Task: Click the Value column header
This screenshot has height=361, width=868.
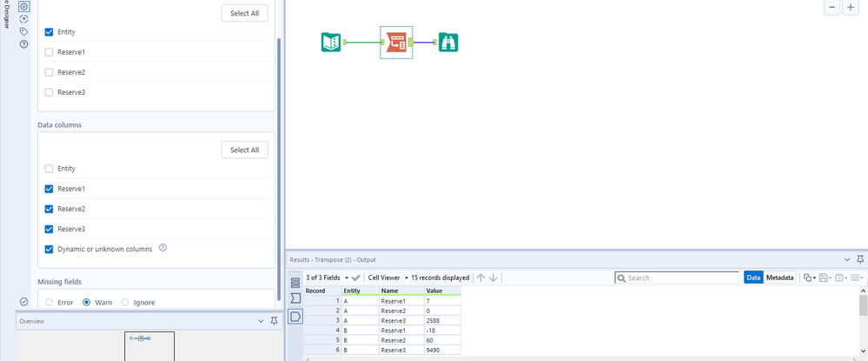Action: (x=442, y=291)
